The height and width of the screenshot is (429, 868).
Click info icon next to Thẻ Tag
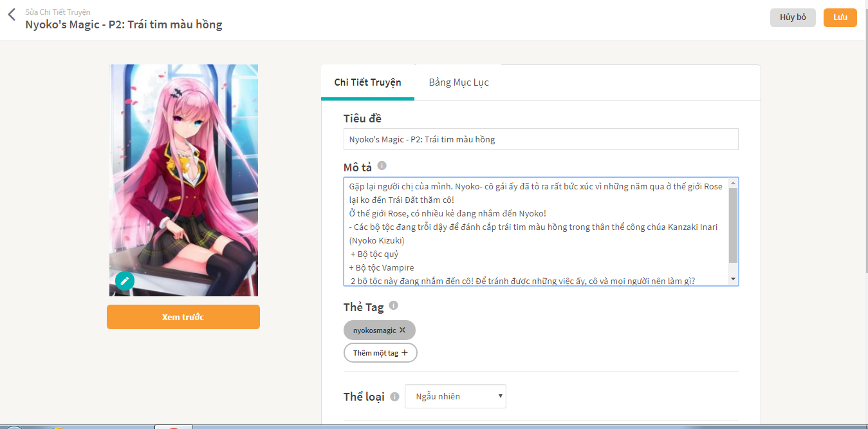pos(394,305)
